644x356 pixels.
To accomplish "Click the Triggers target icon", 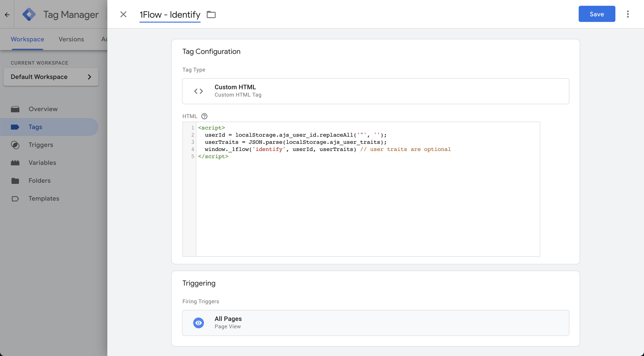I will (15, 145).
